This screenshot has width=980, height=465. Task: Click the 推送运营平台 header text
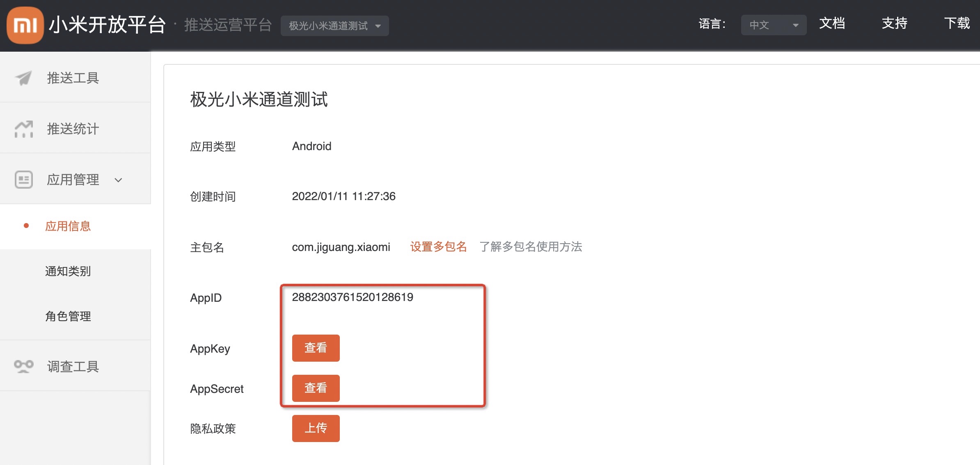tap(228, 25)
